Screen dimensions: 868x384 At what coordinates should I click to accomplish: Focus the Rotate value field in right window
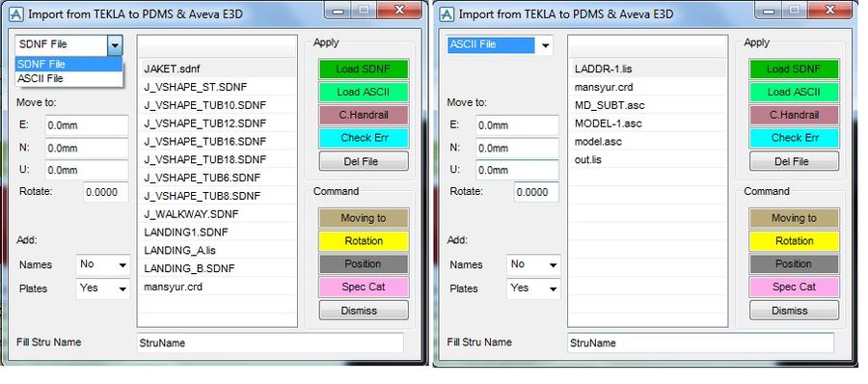(536, 192)
